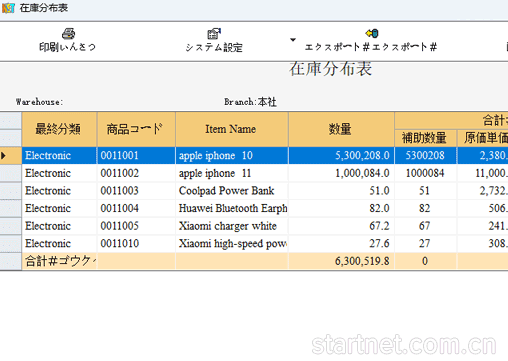Click the app icon in title bar
Screen dimensions: 508x361
(8, 8)
